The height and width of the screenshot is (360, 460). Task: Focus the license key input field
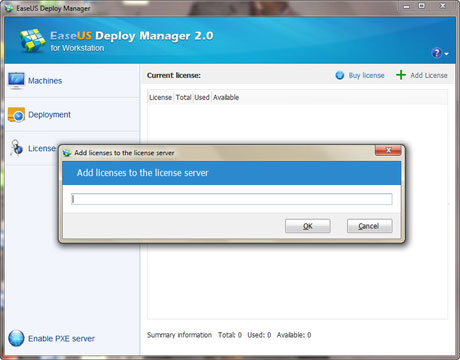click(x=232, y=199)
